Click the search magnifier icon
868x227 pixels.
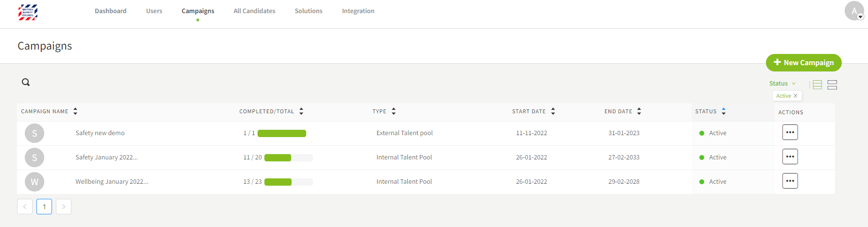point(26,82)
